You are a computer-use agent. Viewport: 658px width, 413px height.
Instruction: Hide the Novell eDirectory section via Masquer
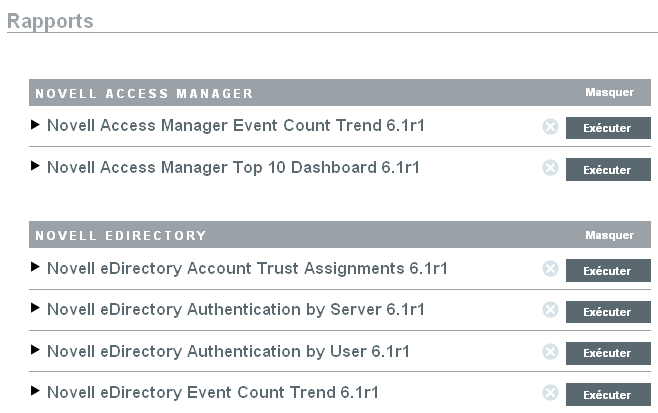pyautogui.click(x=609, y=235)
